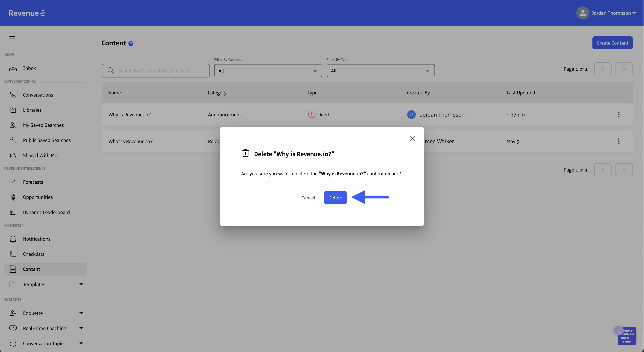This screenshot has width=644, height=352.
Task: Open the three-dot menu for What is Revenue.io?
Action: [619, 141]
